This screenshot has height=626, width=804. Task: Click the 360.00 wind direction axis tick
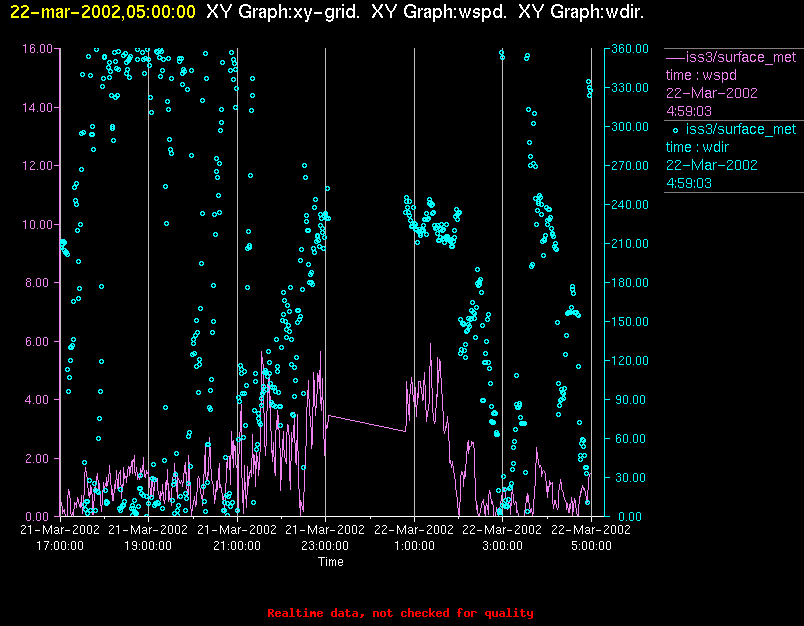tap(630, 49)
